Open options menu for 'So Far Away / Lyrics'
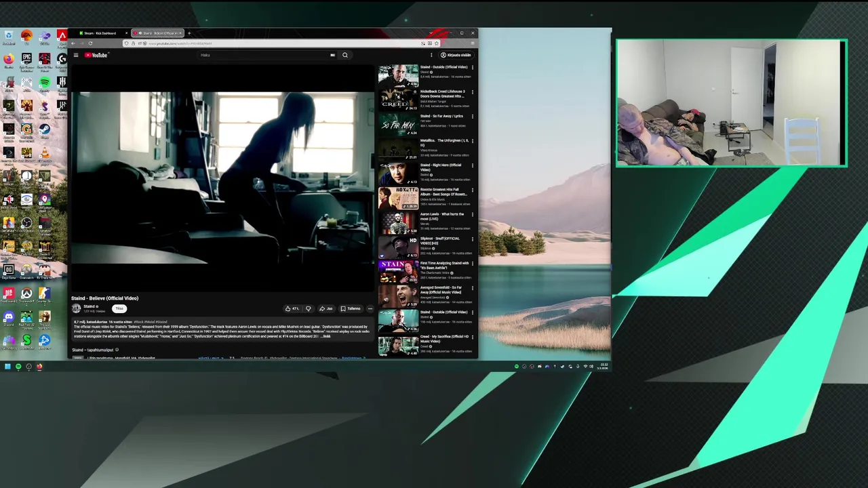 [473, 116]
